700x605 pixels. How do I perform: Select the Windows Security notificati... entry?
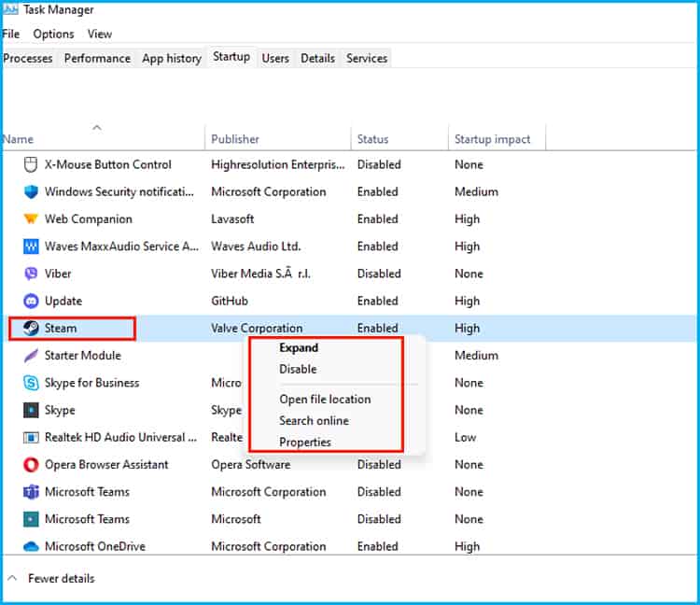[x=119, y=192]
